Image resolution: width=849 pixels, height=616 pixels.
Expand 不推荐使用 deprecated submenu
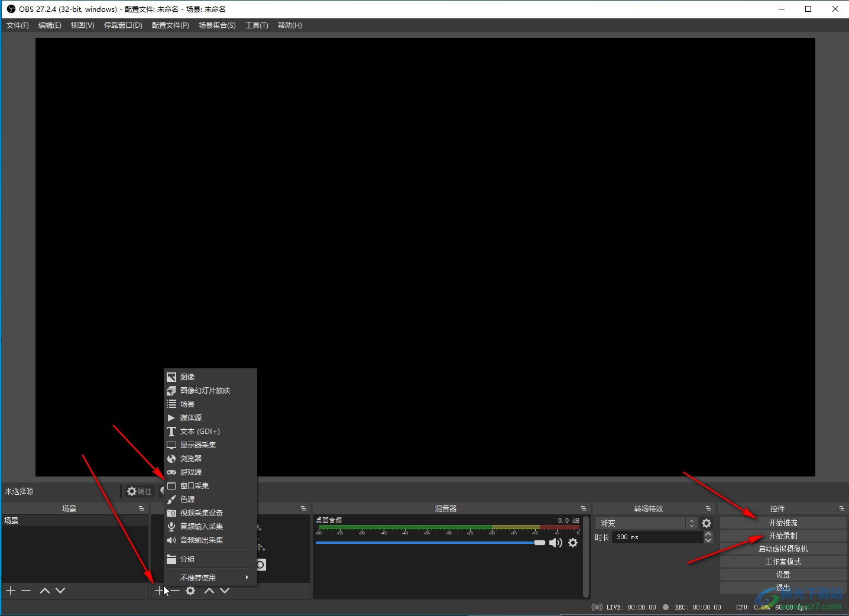pos(210,578)
